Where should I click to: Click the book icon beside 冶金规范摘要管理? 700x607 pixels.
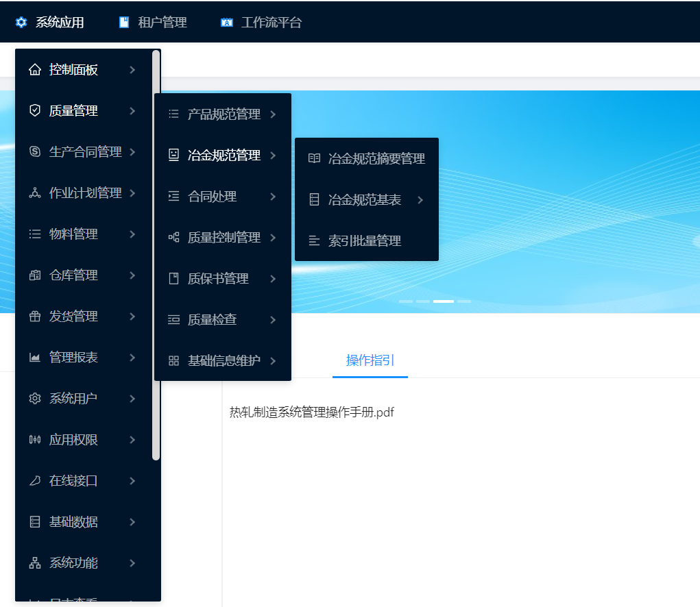click(x=314, y=159)
